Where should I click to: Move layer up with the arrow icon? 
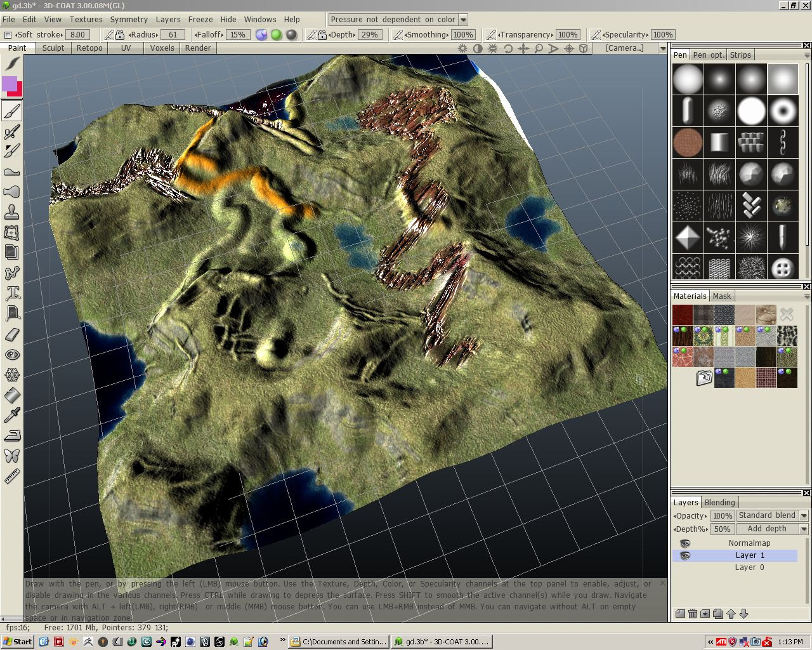pyautogui.click(x=731, y=614)
